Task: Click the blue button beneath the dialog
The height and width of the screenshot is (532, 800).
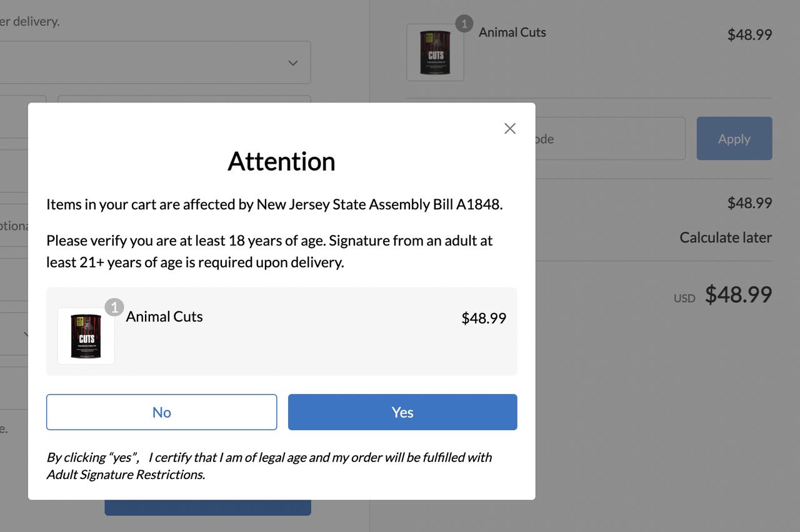Action: (x=207, y=508)
